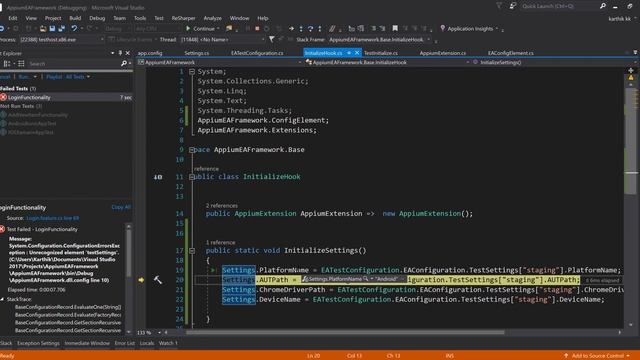Screen dimensions: 640x360
Task: Switch to the Settings.cs tab
Action: coord(197,53)
